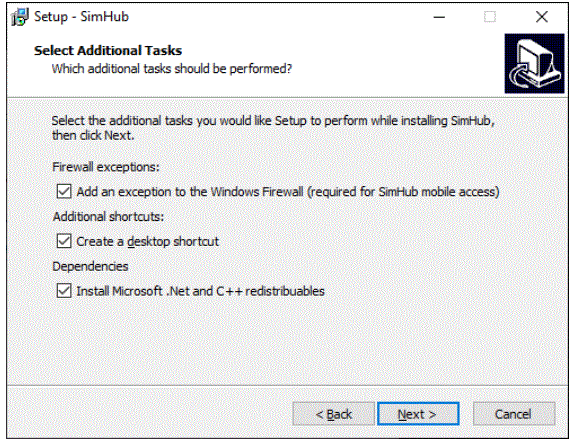
Task: Uncheck the Install Microsoft .Net box
Action: (64, 291)
